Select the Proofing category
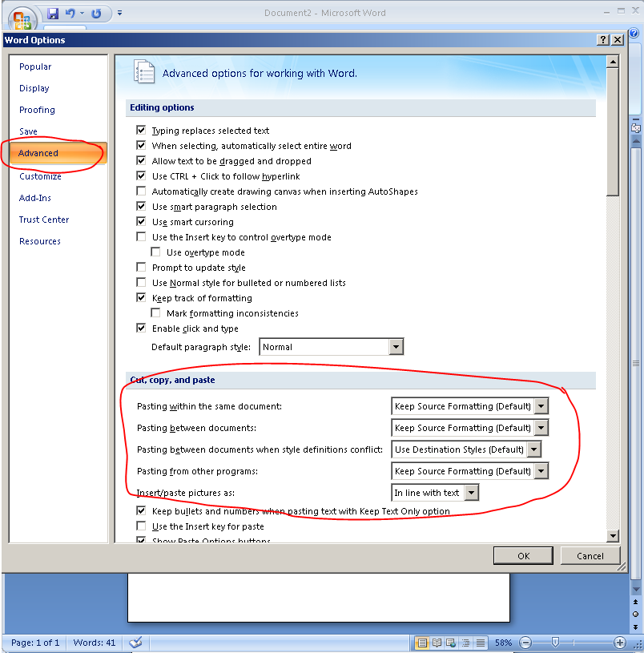The width and height of the screenshot is (644, 653). [x=37, y=110]
